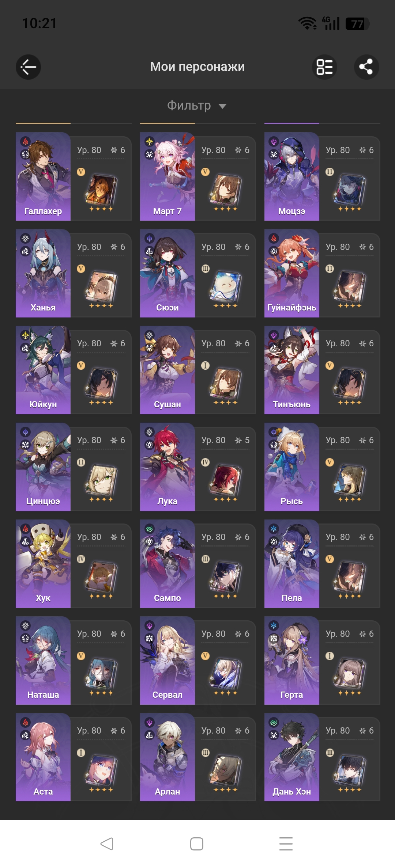Open Android recent apps menu button

coord(286,844)
